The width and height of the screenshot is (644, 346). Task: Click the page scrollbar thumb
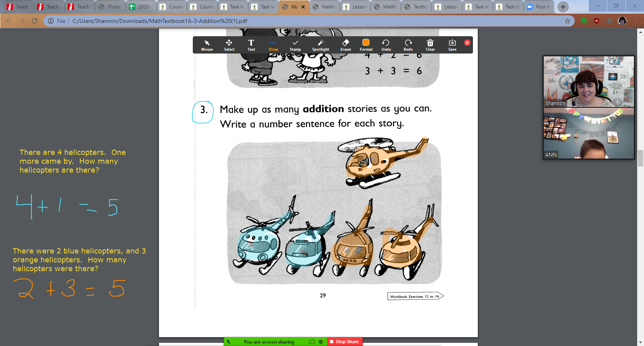[640, 158]
